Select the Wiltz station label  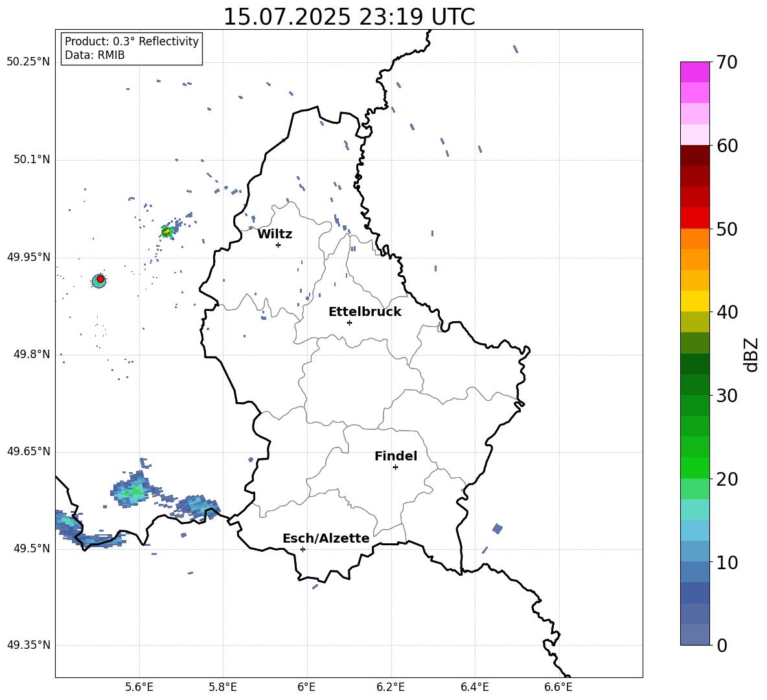click(275, 234)
